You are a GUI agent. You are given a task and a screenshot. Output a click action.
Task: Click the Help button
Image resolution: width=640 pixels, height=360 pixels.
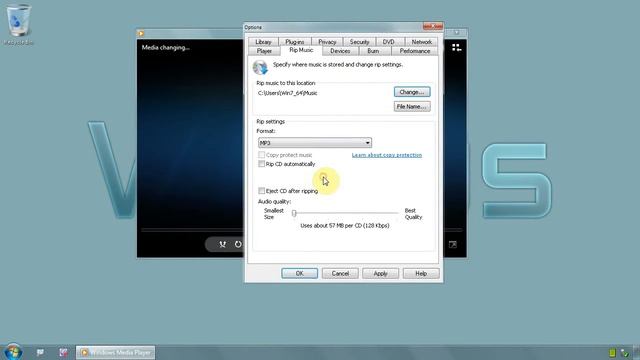(421, 273)
